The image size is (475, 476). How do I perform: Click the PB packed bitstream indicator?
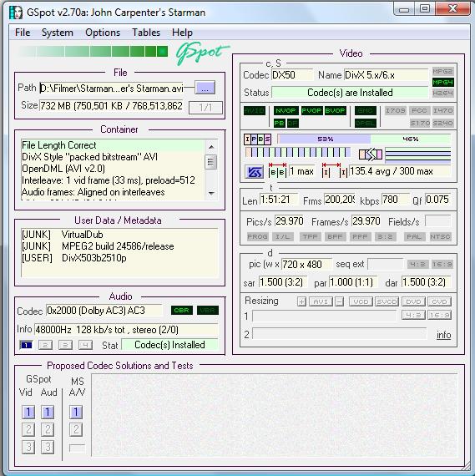(x=279, y=123)
